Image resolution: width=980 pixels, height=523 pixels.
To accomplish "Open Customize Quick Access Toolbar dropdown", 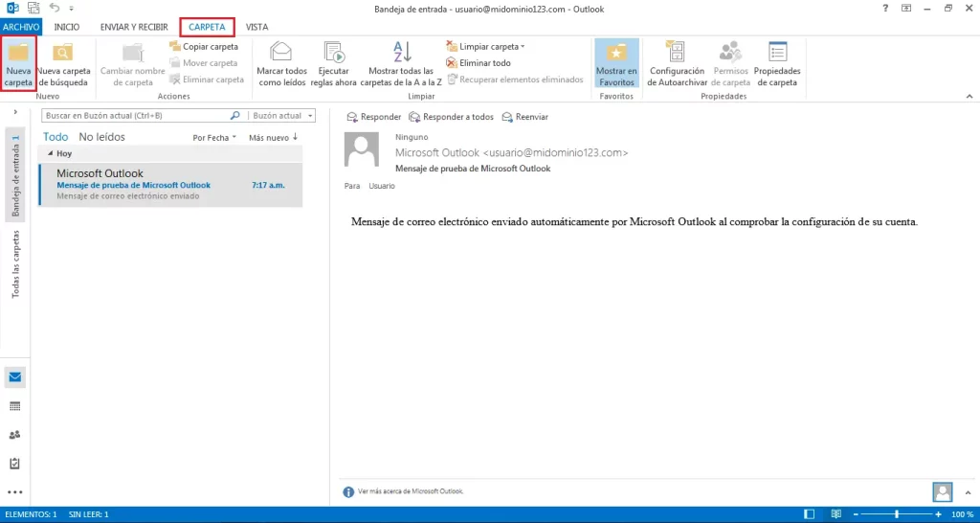I will [71, 9].
